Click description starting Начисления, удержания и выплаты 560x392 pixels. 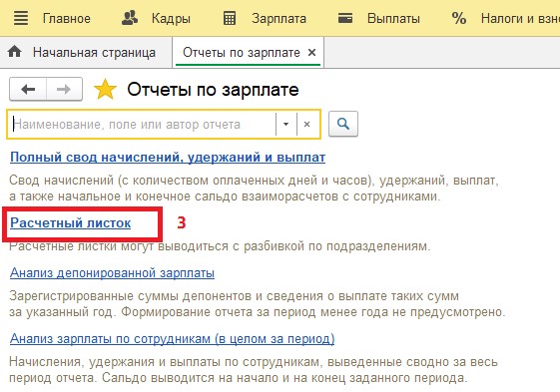click(x=254, y=369)
